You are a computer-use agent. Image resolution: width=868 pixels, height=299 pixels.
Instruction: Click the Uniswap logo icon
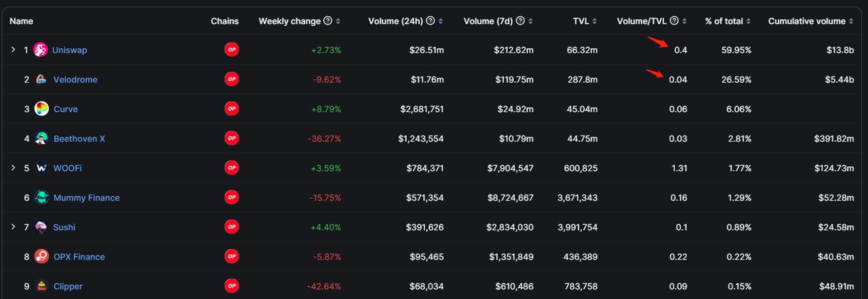pyautogui.click(x=41, y=49)
